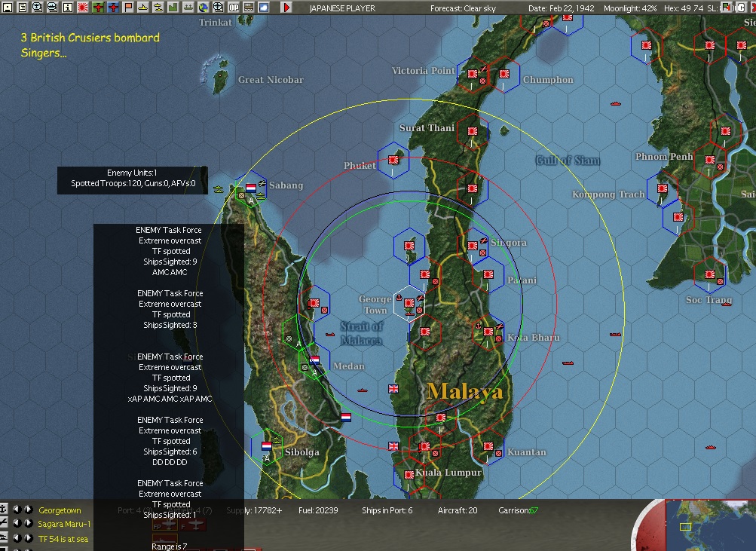756x551 pixels.
Task: Click the 'Garrison:67' text
Action: tap(519, 510)
